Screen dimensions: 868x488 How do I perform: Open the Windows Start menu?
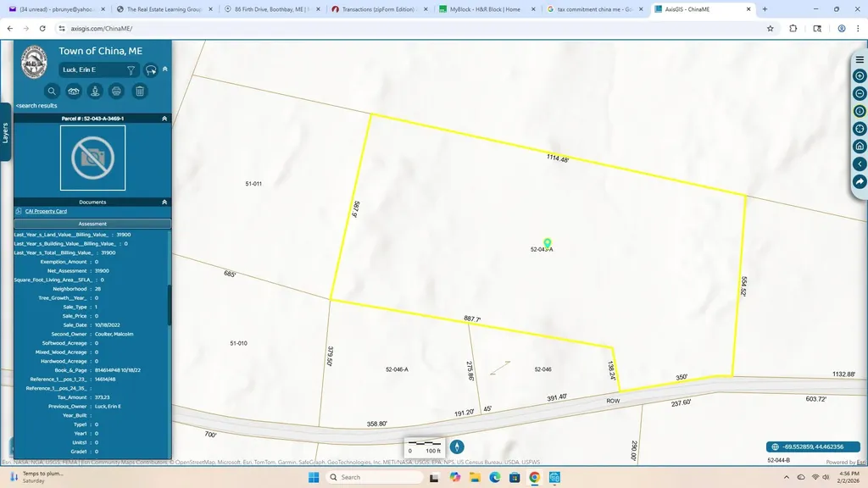tap(314, 477)
